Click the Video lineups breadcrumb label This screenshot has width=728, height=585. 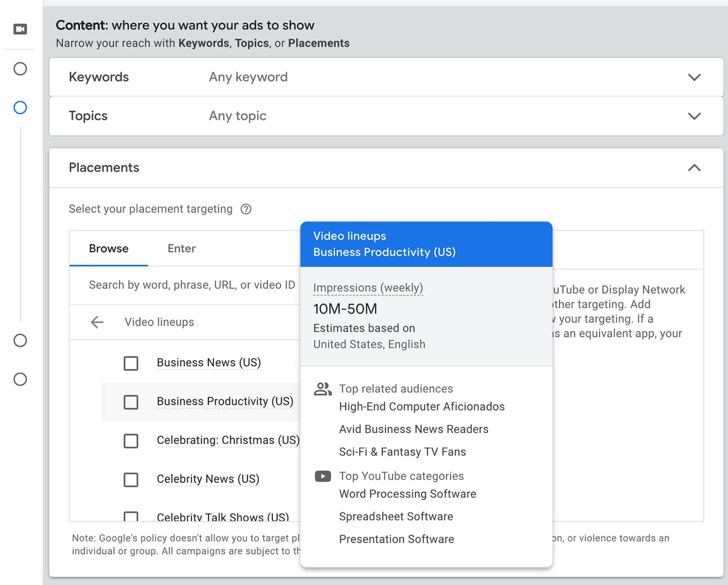159,322
